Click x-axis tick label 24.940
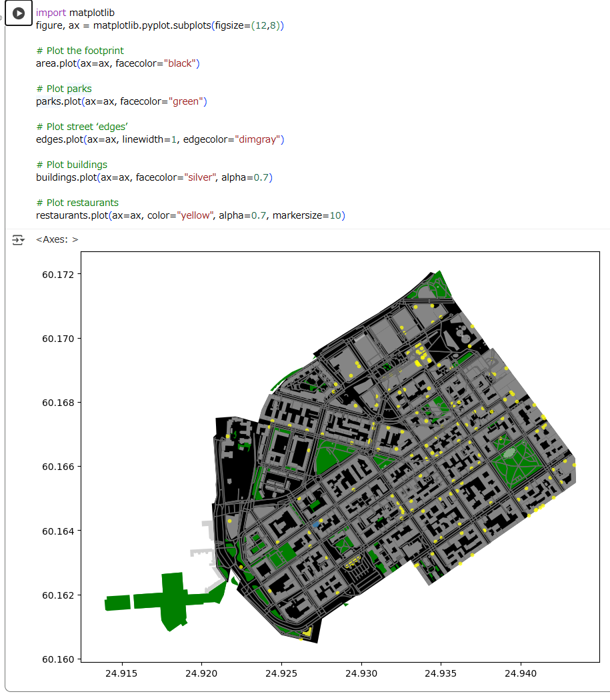 [521, 673]
